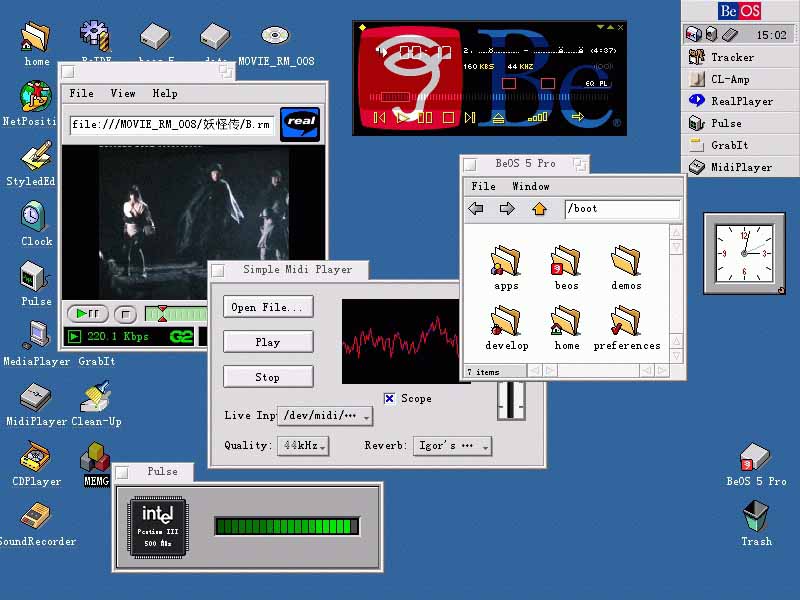Open the Quality 44kHz dropdown
The width and height of the screenshot is (800, 600).
pos(303,445)
